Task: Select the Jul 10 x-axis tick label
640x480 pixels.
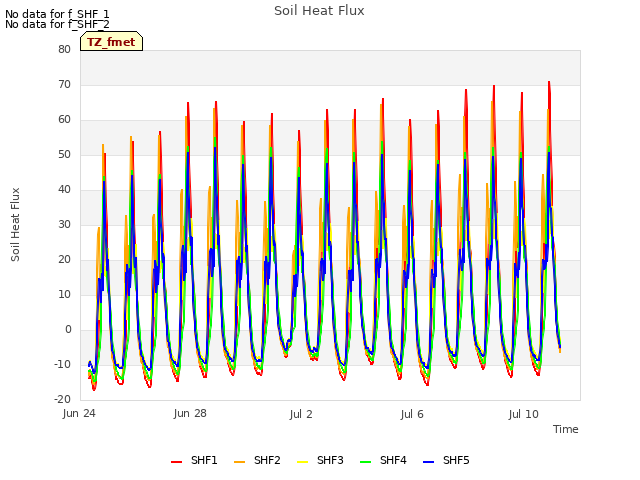Action: pos(524,414)
